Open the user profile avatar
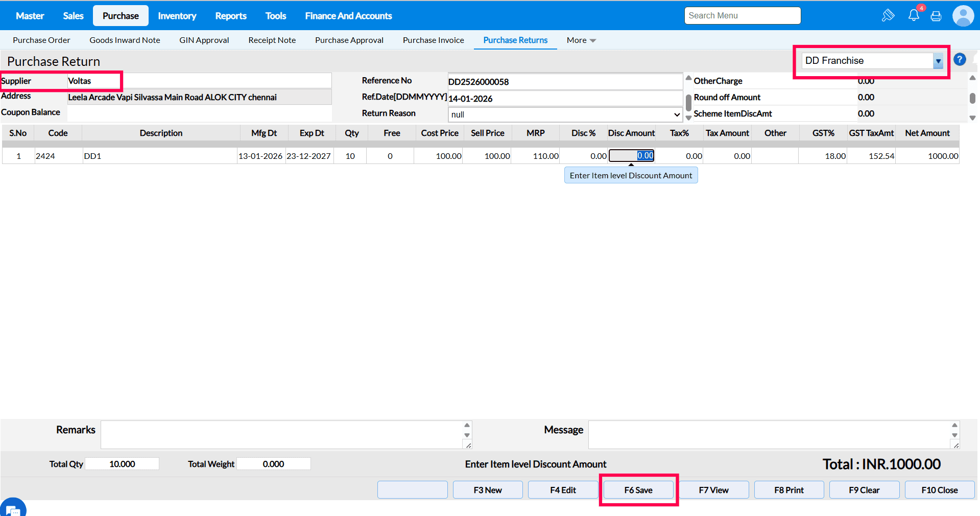 pyautogui.click(x=963, y=16)
